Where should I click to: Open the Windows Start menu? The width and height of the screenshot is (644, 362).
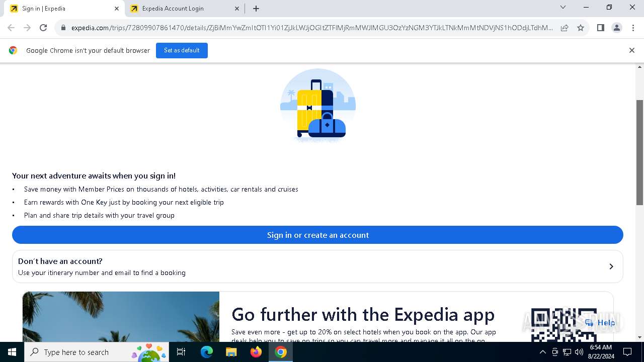(12, 352)
